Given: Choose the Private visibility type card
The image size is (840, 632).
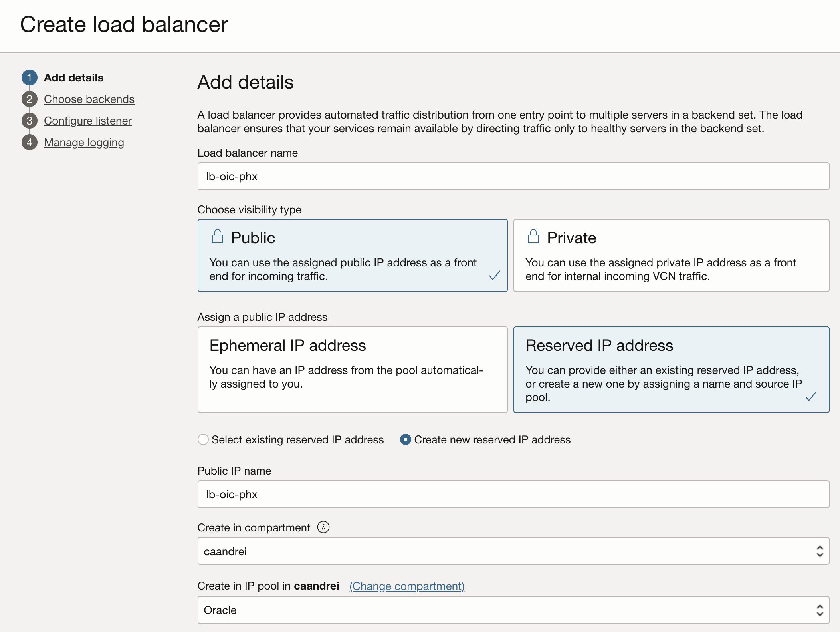Looking at the screenshot, I should point(671,255).
